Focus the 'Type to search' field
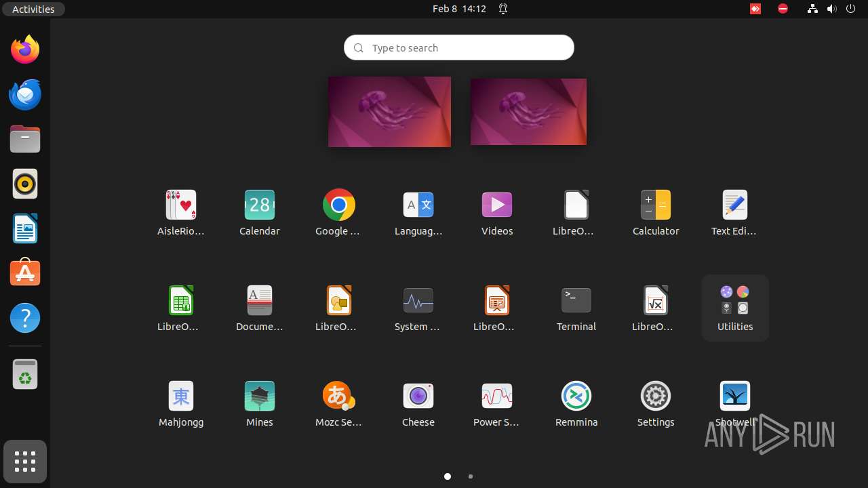Viewport: 868px width, 488px height. (459, 47)
